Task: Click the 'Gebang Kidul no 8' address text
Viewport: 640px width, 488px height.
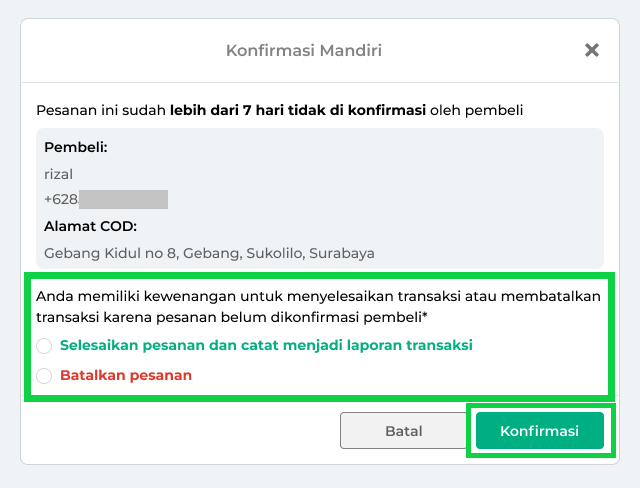Action: point(108,253)
